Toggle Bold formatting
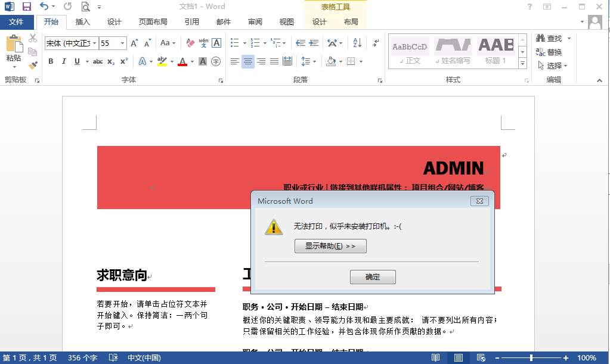The height and width of the screenshot is (364, 610). click(51, 61)
